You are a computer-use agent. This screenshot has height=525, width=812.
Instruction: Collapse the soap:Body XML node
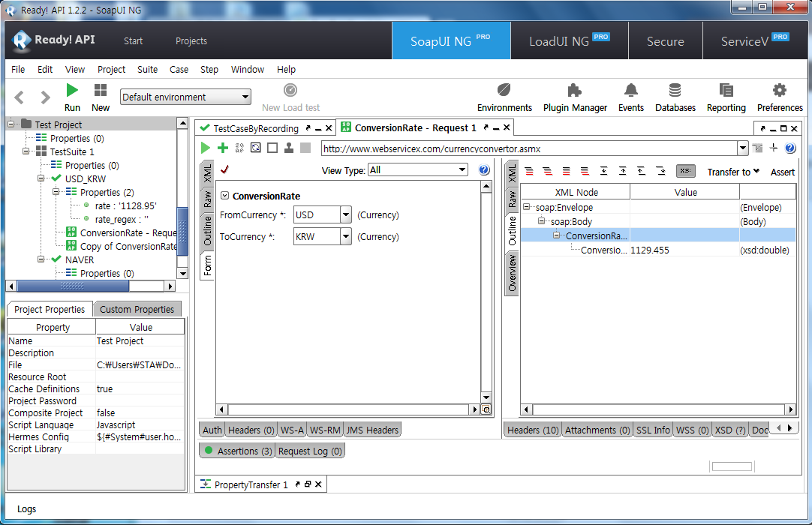(541, 221)
